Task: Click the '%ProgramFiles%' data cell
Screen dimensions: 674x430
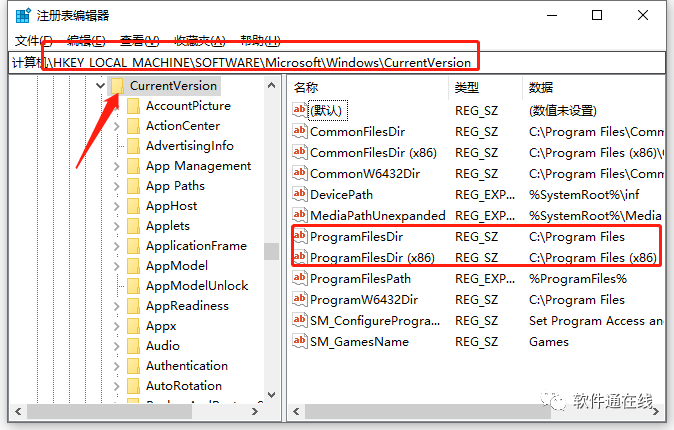Action: point(578,279)
